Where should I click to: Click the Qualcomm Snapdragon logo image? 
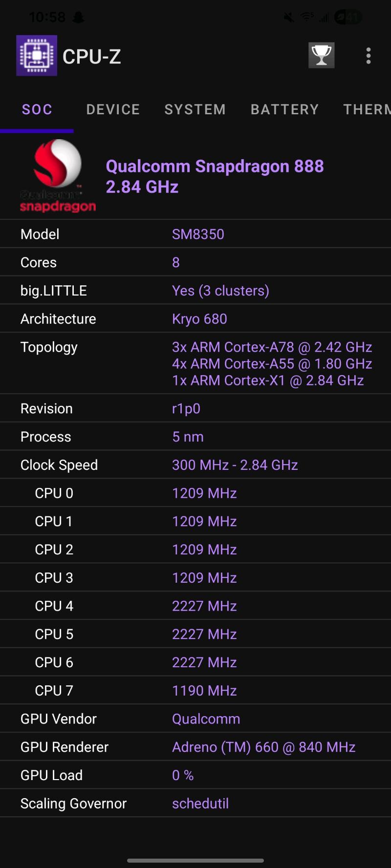58,176
